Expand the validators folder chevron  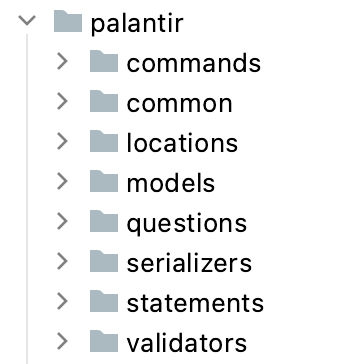pos(62,342)
